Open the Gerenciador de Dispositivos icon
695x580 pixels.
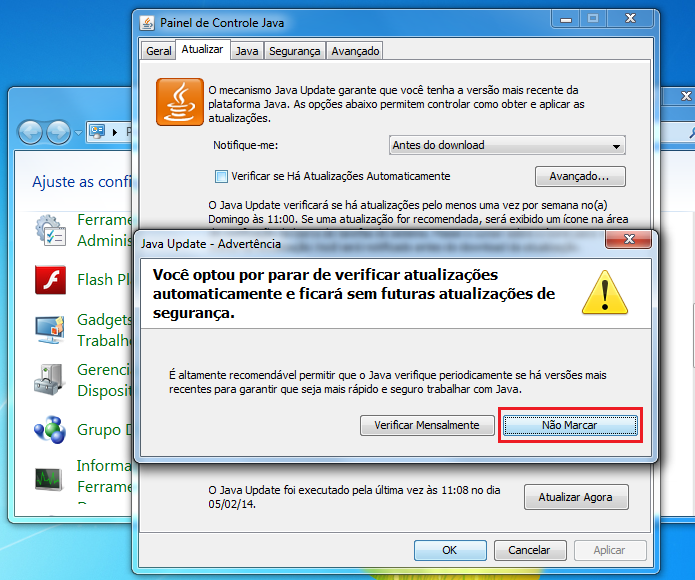click(x=50, y=380)
